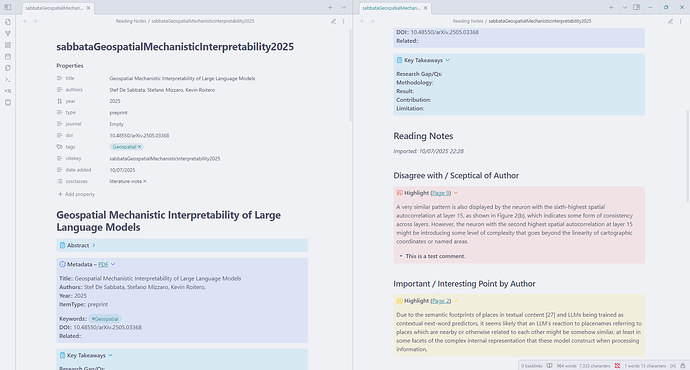Open the tab list dropdown in left pane
The height and width of the screenshot is (370, 690).
(344, 7)
